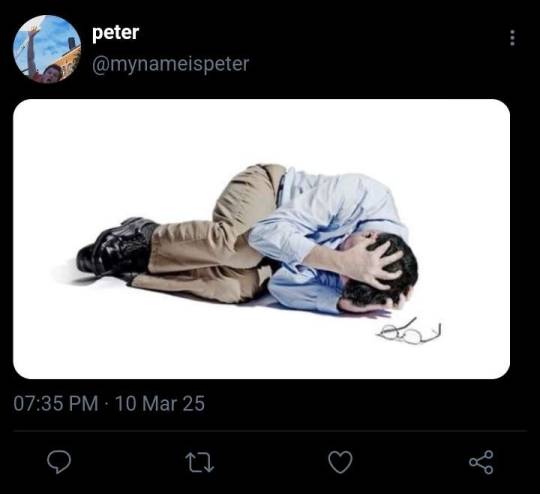Visit the @mynameispeter handle link
Screen dimensions: 540x494
tap(170, 64)
